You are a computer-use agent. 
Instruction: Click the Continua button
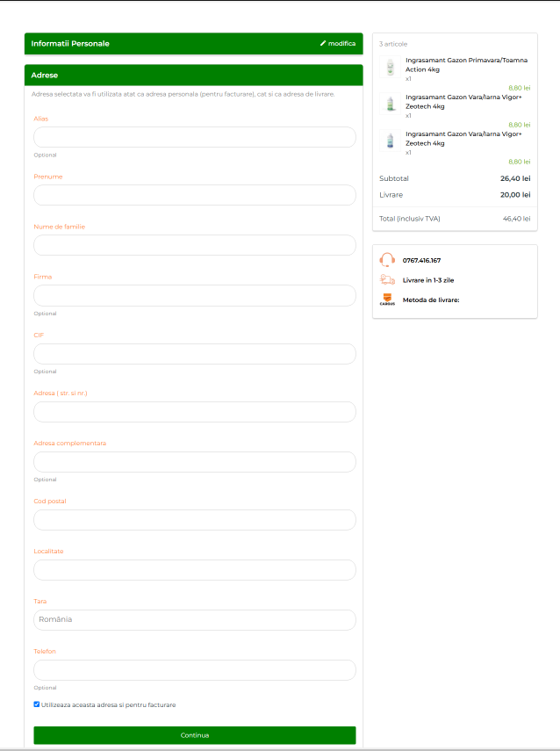195,735
